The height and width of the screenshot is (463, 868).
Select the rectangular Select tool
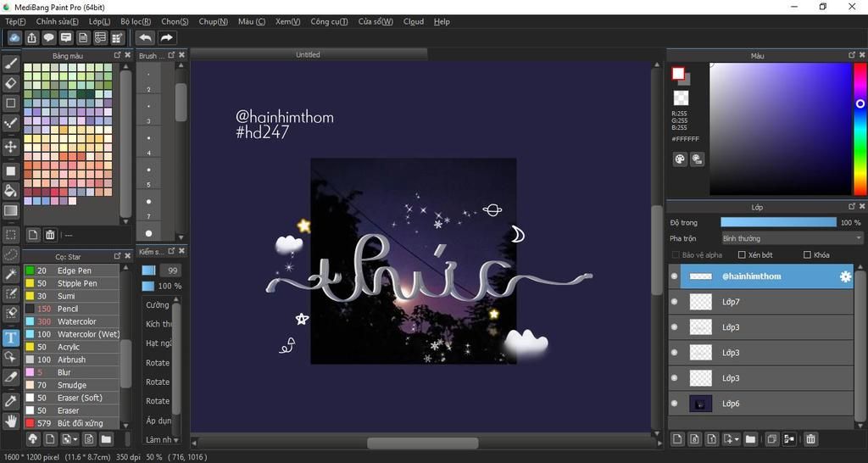tap(10, 235)
